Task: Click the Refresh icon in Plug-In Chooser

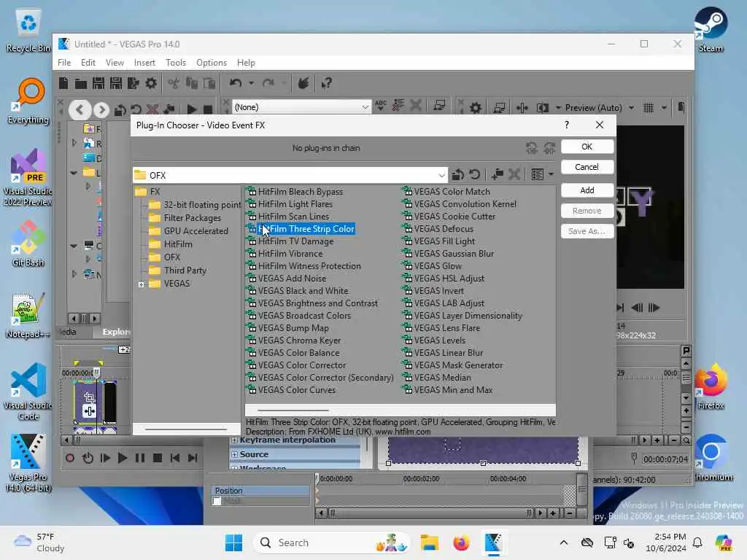Action: (474, 175)
